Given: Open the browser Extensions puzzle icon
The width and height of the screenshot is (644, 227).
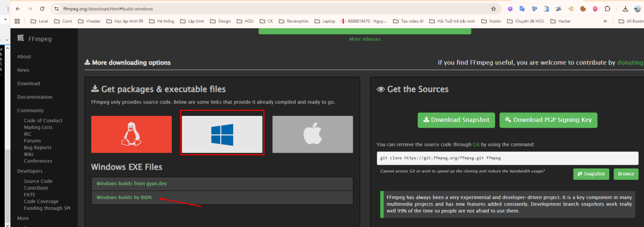Looking at the screenshot, I should 607,9.
